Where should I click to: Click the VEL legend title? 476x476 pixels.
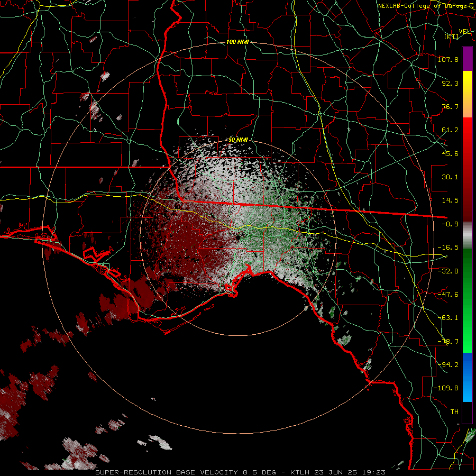pyautogui.click(x=464, y=32)
